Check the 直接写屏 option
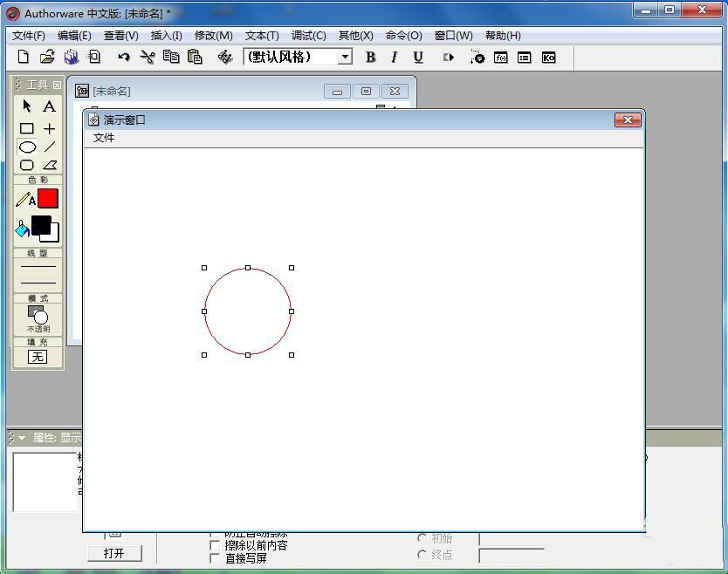728x574 pixels. coord(215,559)
